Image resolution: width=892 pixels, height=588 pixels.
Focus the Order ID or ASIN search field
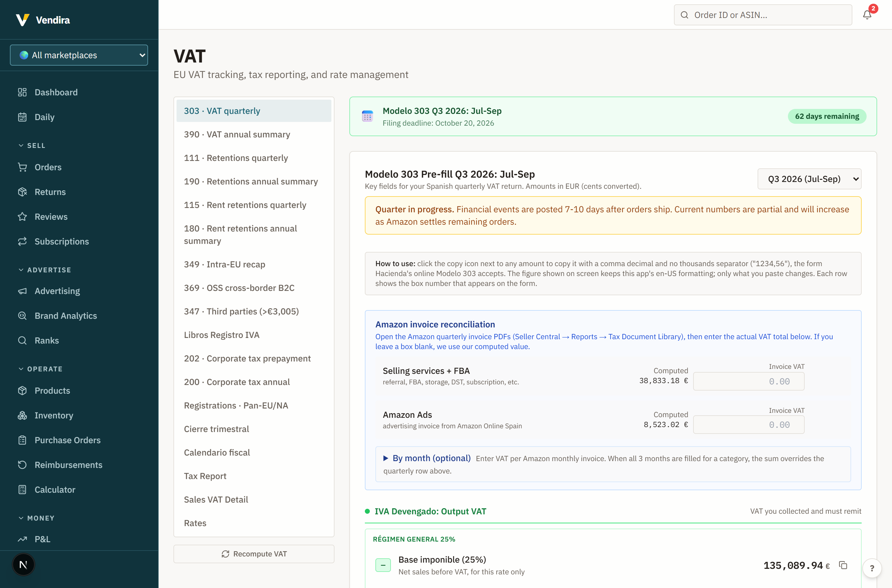(x=763, y=15)
